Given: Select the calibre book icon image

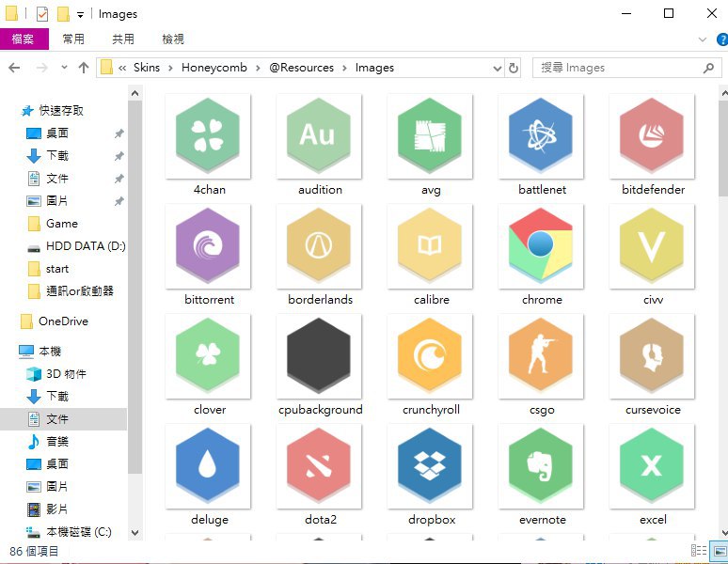Looking at the screenshot, I should pyautogui.click(x=430, y=246).
